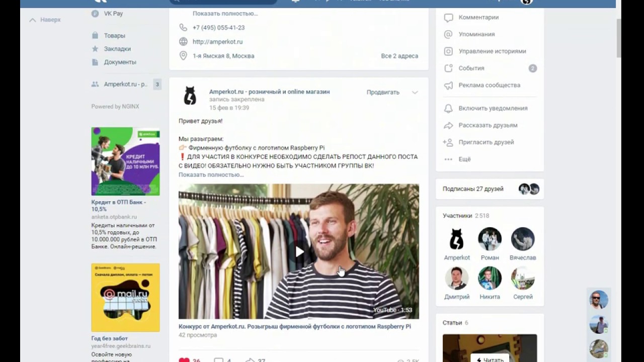The height and width of the screenshot is (362, 644).
Task: Open Все 2 адреса link
Action: click(x=399, y=56)
